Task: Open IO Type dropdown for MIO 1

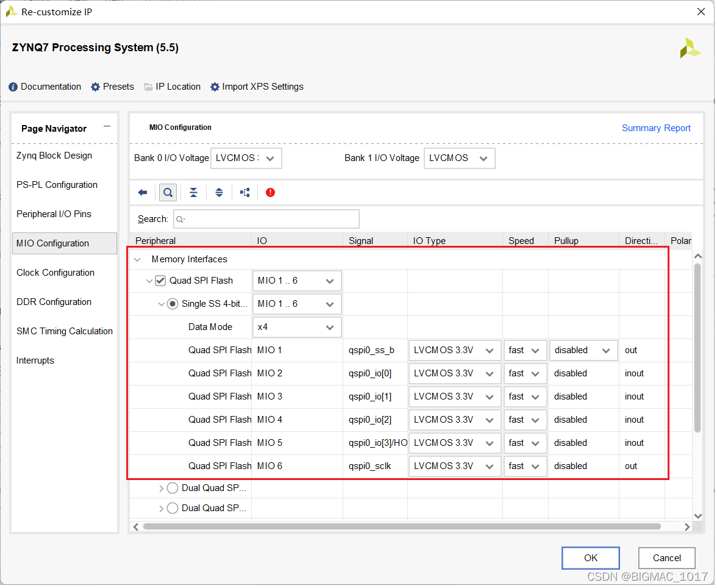Action: (456, 352)
